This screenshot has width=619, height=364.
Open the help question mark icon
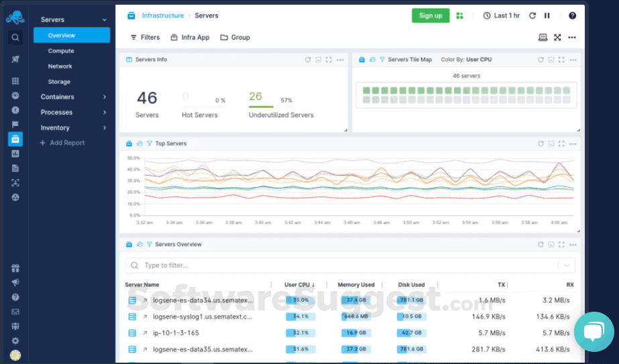pos(572,15)
